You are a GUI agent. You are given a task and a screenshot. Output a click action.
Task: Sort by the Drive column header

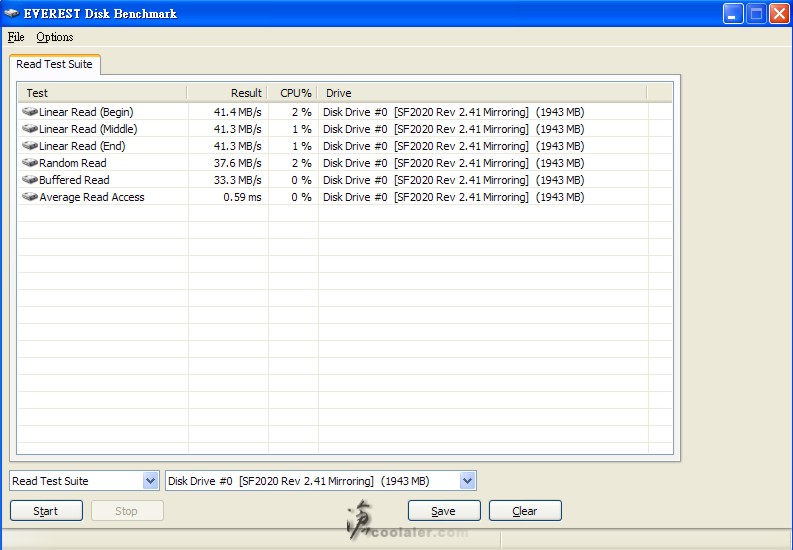coord(482,93)
